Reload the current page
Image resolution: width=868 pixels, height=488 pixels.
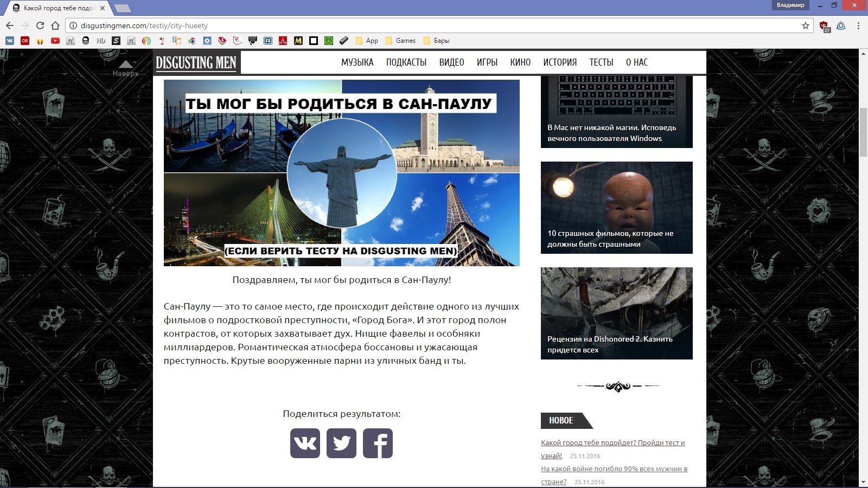(x=40, y=25)
